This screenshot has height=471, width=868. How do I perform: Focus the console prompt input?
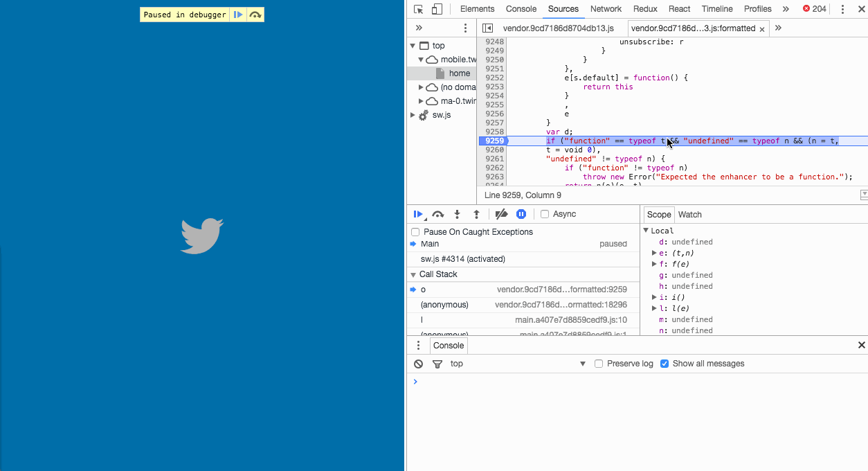pos(640,382)
